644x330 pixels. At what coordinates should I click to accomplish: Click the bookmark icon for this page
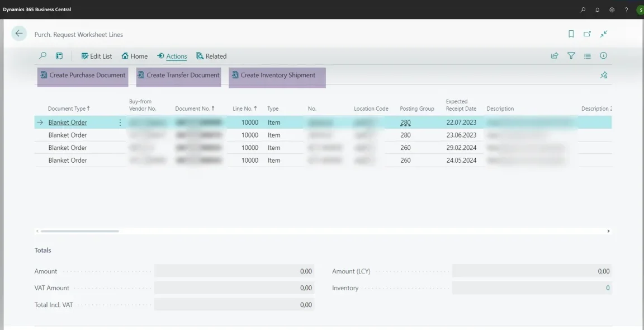pyautogui.click(x=571, y=34)
